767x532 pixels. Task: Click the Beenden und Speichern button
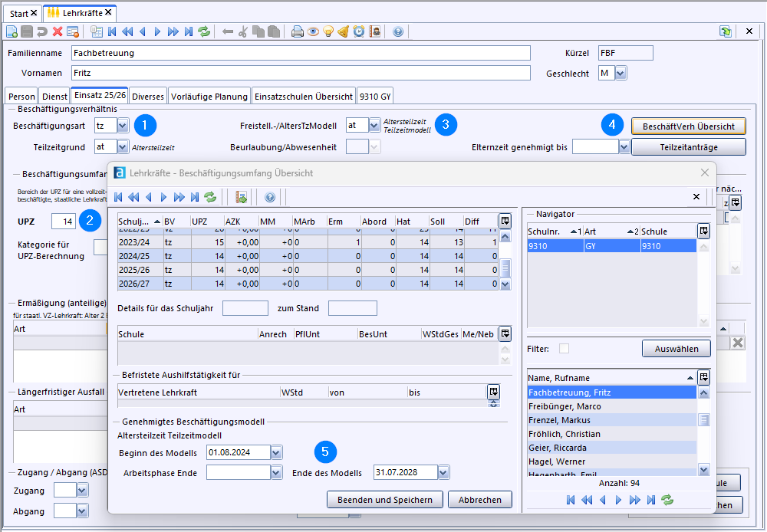pyautogui.click(x=384, y=500)
